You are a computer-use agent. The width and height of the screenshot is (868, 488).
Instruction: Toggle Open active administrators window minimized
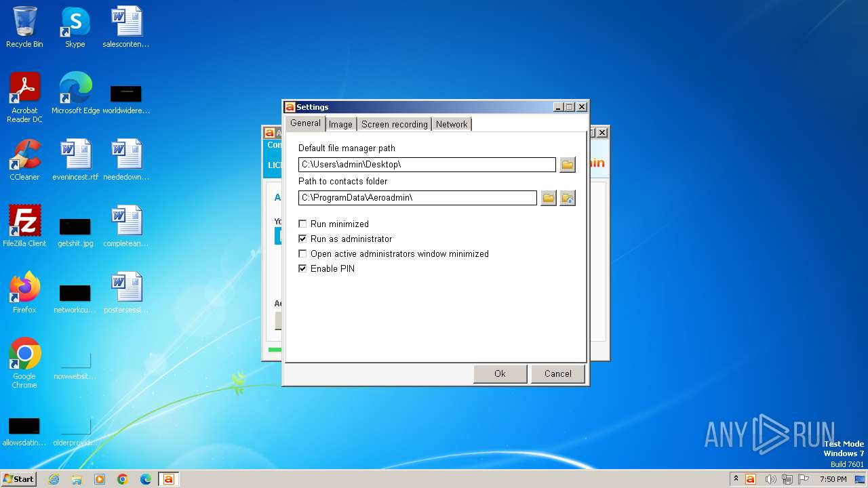pyautogui.click(x=303, y=253)
